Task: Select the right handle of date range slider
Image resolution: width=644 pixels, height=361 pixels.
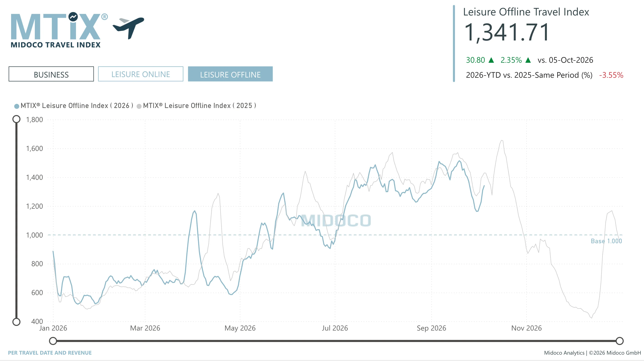Action: point(619,341)
